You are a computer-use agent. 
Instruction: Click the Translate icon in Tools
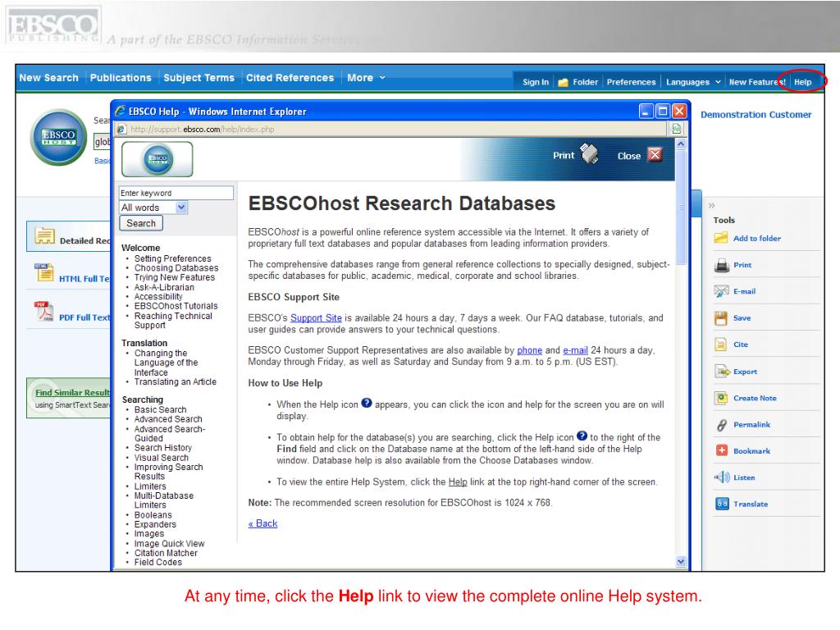(x=722, y=504)
